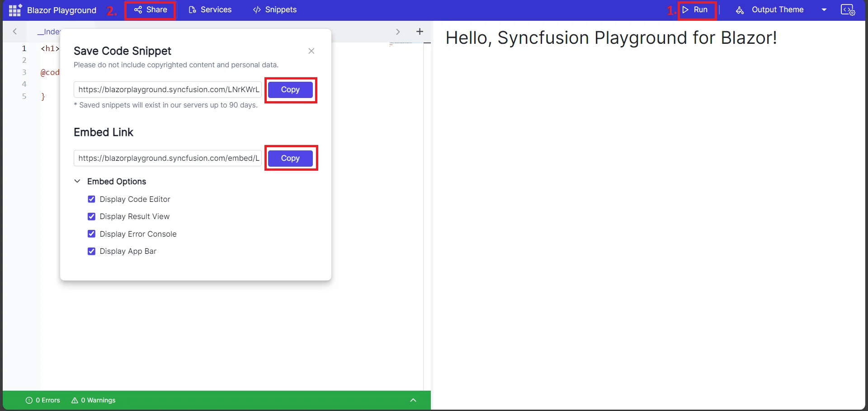Select the _Index file tab
Image resolution: width=868 pixels, height=411 pixels.
[x=50, y=32]
